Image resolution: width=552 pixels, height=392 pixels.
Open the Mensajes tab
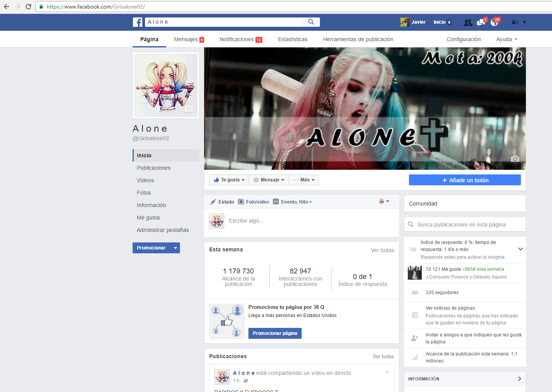click(x=189, y=39)
